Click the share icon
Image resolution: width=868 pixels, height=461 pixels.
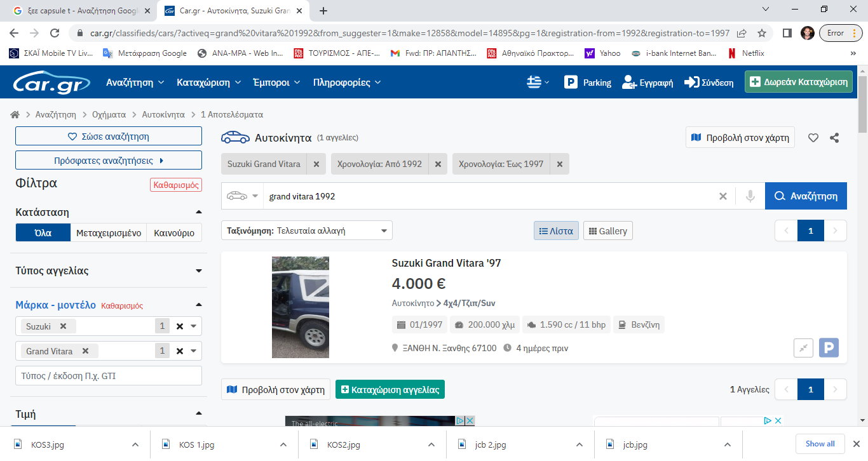click(835, 138)
